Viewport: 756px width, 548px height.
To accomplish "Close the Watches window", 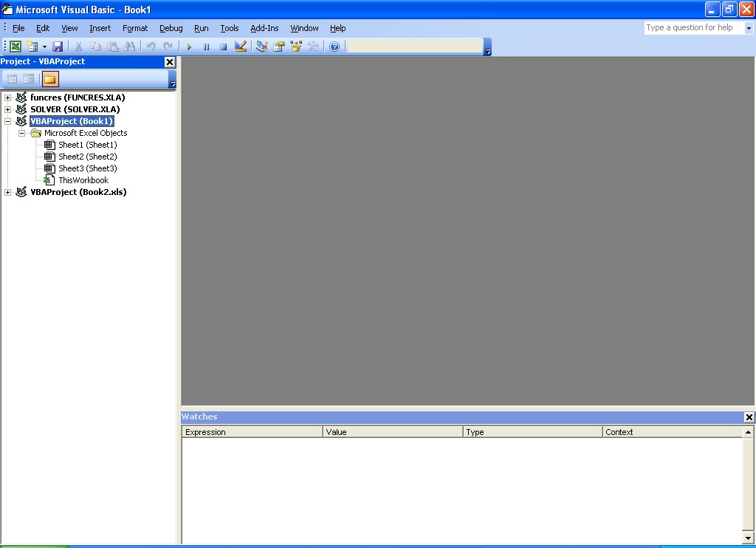I will [x=749, y=417].
